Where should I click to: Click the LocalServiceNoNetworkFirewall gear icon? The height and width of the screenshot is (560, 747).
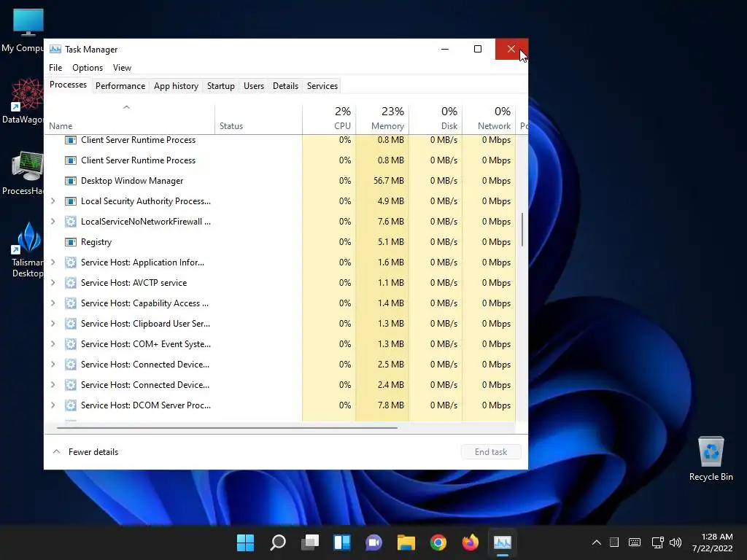tap(71, 222)
